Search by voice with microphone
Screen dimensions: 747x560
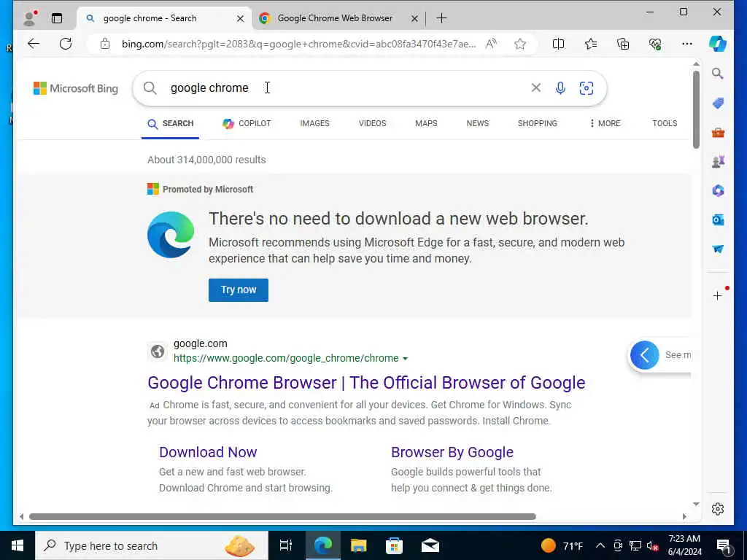click(560, 88)
